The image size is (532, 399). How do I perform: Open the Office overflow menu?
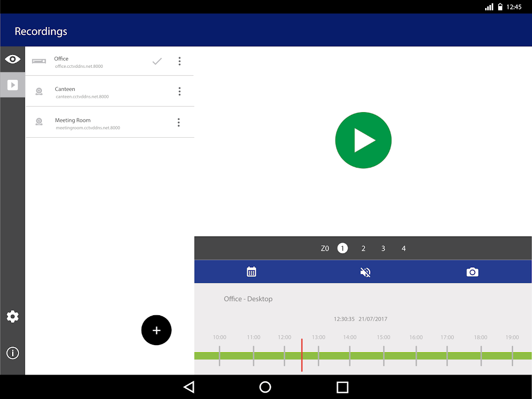pyautogui.click(x=179, y=61)
